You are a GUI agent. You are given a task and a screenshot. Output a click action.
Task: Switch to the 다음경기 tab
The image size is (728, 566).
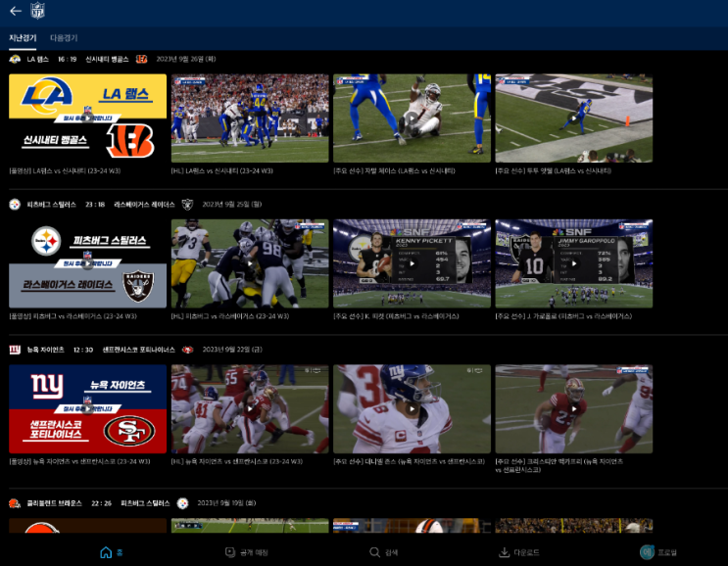(x=64, y=38)
